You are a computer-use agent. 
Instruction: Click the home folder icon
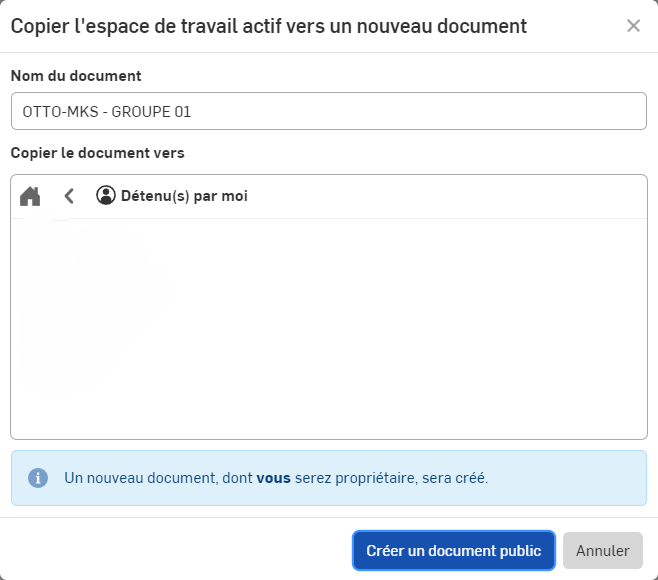pos(30,196)
